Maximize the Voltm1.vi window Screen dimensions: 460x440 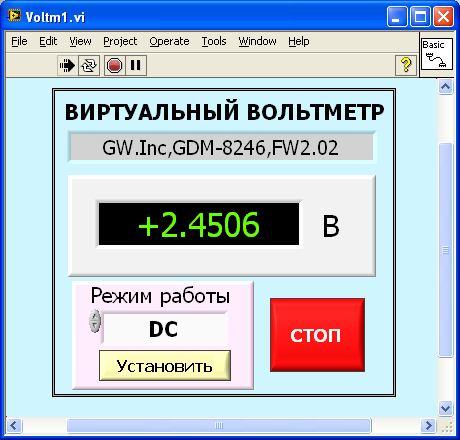click(x=420, y=16)
